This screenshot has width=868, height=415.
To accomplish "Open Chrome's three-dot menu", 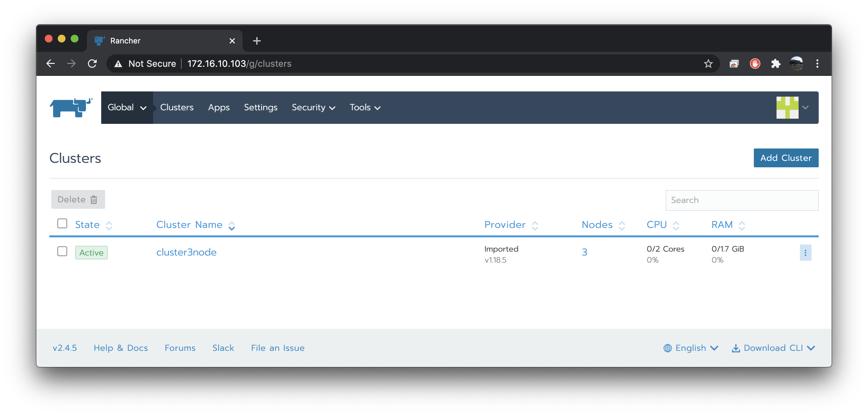I will tap(817, 64).
